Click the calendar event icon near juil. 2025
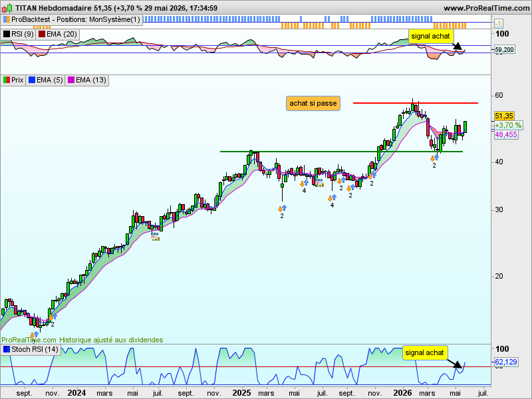The image size is (532, 399). point(319,182)
